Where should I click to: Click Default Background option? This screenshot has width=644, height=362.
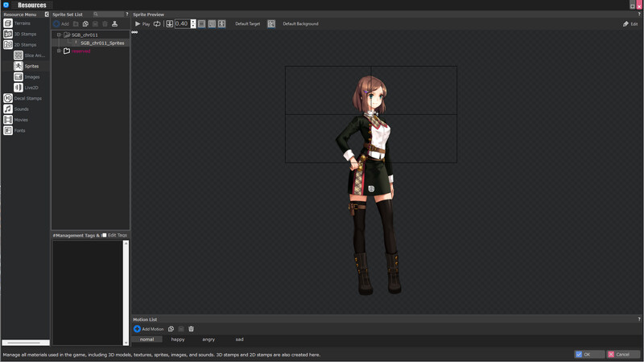pos(300,24)
